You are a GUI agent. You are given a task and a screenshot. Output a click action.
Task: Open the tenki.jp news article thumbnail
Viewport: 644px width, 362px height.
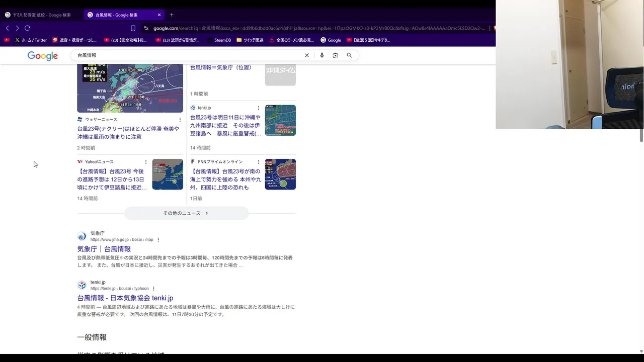(280, 120)
